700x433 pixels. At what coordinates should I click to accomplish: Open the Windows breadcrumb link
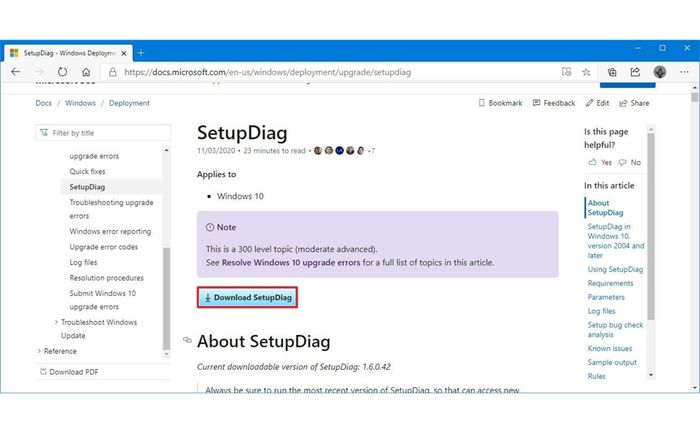(x=80, y=103)
